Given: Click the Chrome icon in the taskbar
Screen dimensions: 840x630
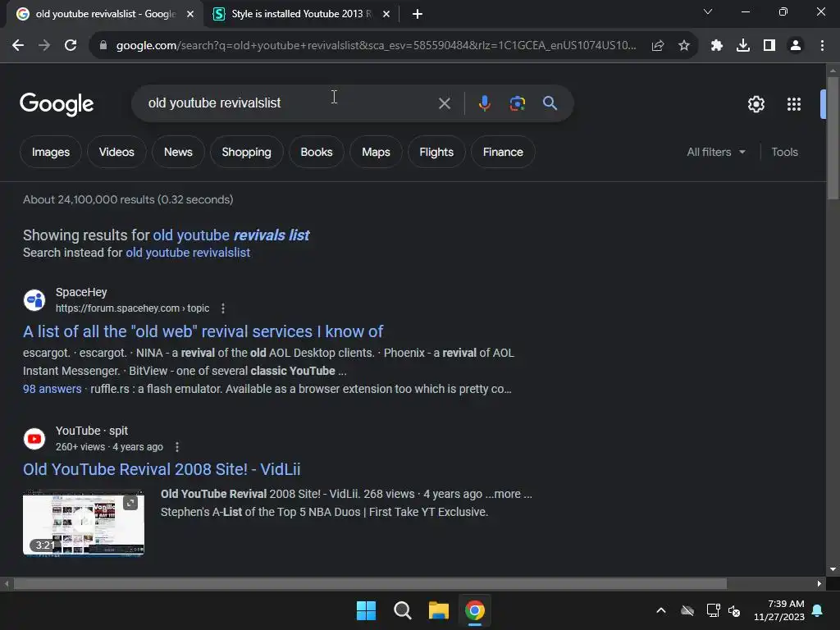Looking at the screenshot, I should pyautogui.click(x=475, y=610).
